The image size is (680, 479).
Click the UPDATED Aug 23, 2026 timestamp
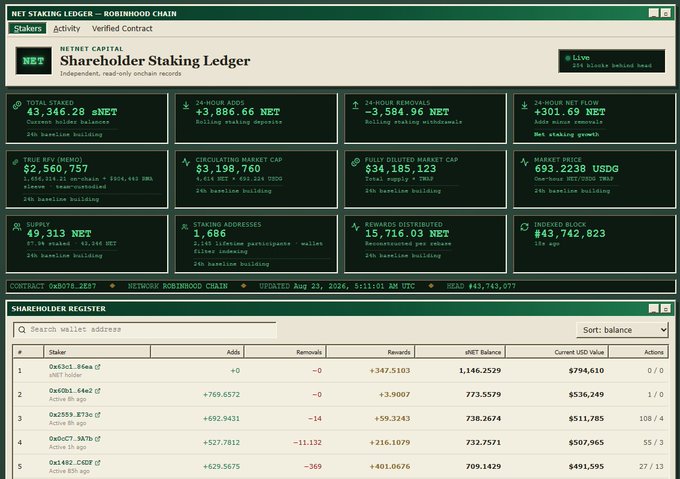pos(337,286)
